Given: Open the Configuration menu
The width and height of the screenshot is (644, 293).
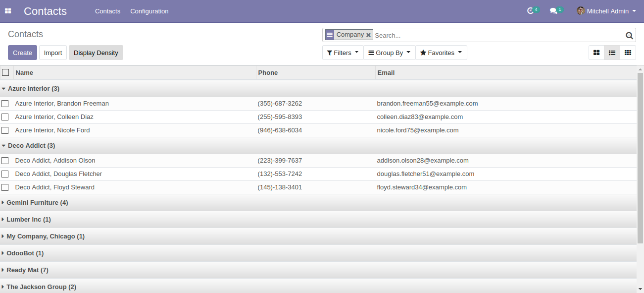Looking at the screenshot, I should (149, 11).
